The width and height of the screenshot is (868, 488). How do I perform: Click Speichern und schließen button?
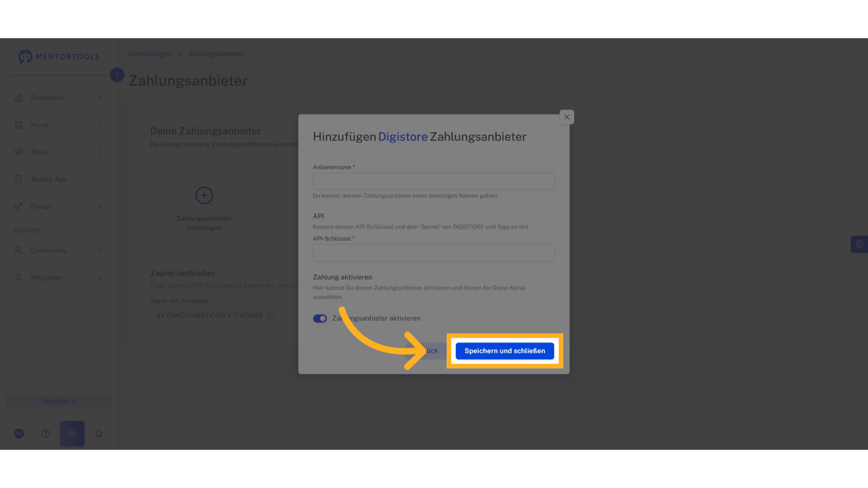[x=505, y=351]
